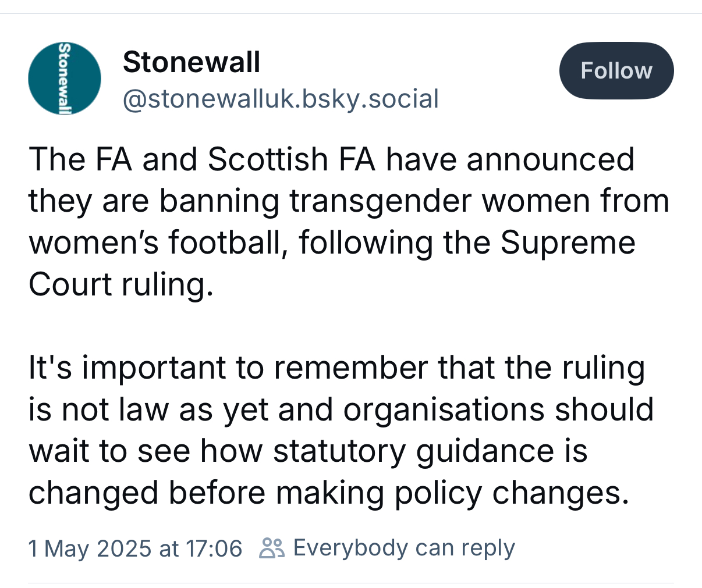Click the vertical Stonewall logo text in avatar

[65, 79]
